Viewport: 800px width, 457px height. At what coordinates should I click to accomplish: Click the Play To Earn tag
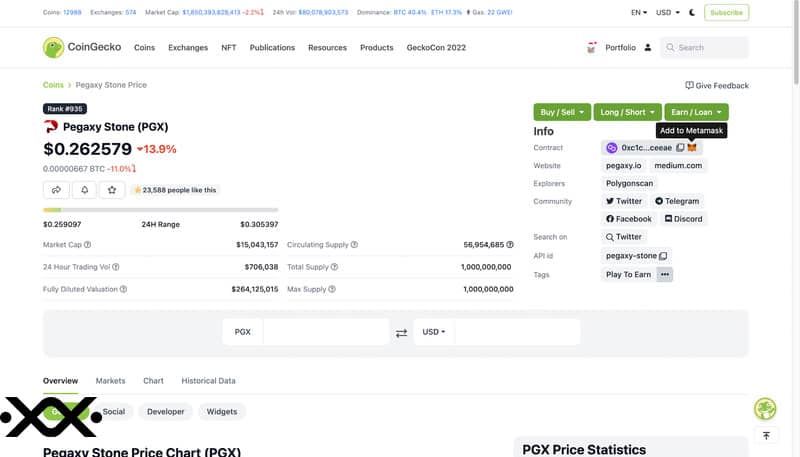[628, 274]
